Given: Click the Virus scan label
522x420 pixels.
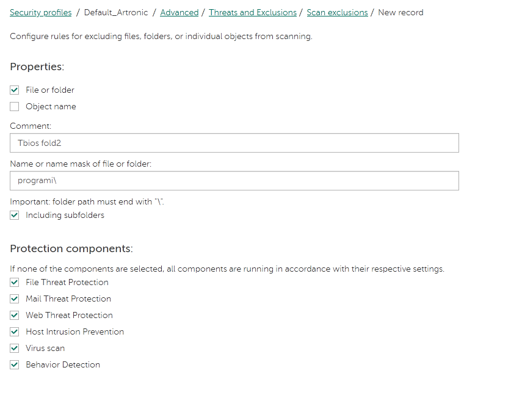Looking at the screenshot, I should 45,349.
